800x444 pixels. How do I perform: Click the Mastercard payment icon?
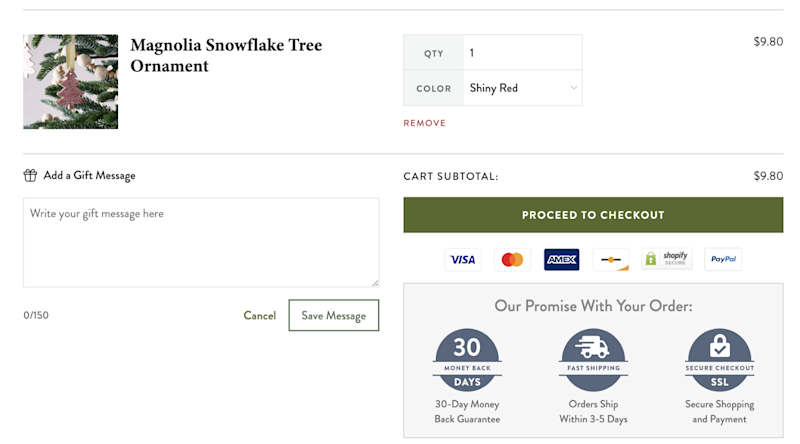pyautogui.click(x=512, y=260)
